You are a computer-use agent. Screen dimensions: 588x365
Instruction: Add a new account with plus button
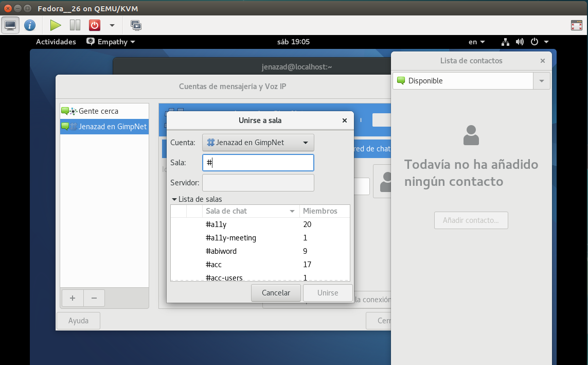(73, 298)
